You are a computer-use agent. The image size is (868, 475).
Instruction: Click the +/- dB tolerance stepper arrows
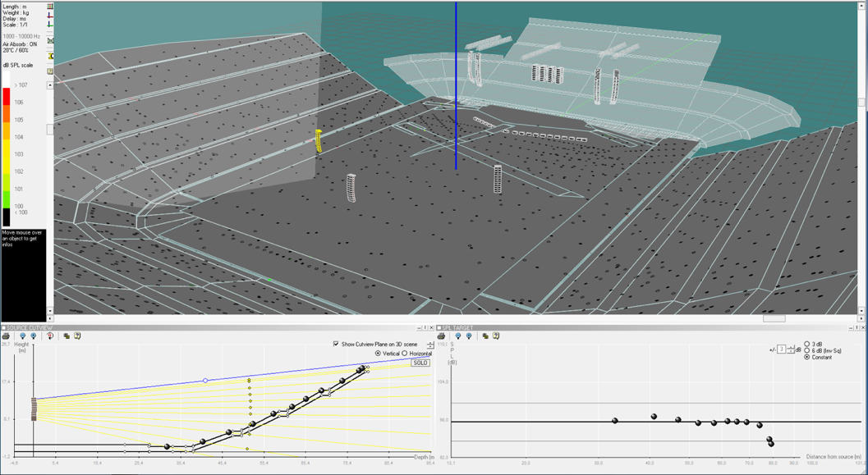[x=791, y=349]
